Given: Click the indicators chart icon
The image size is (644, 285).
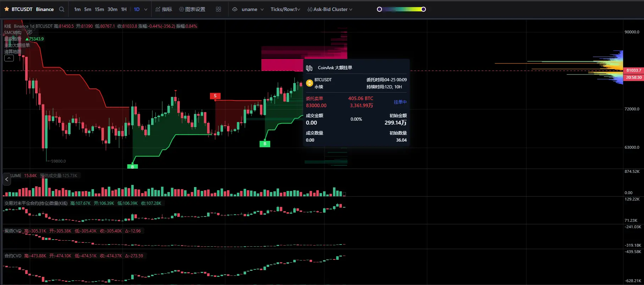Looking at the screenshot, I should point(158,9).
